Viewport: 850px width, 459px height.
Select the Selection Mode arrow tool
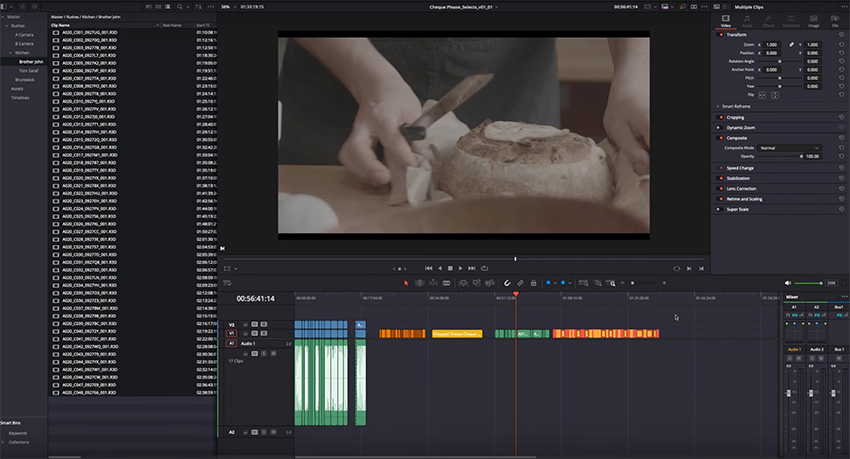click(405, 283)
